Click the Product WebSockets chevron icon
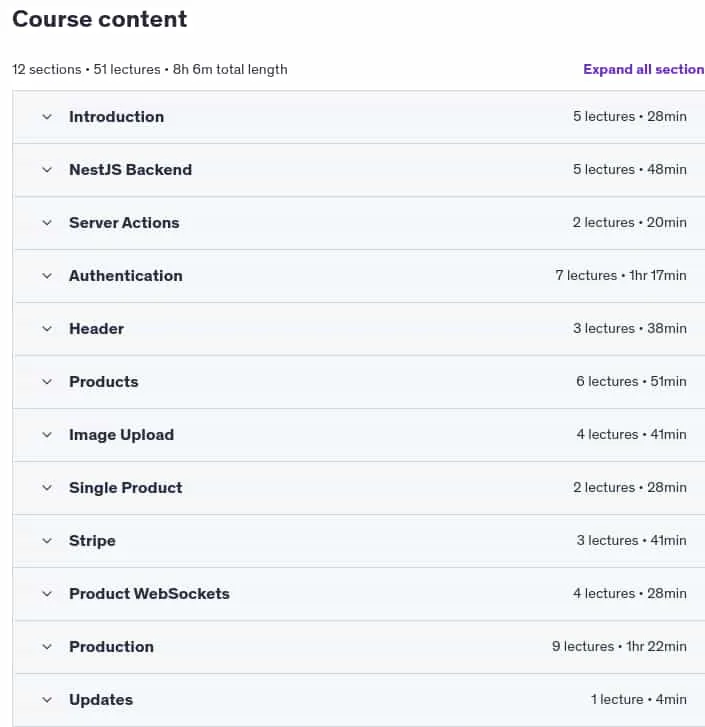The width and height of the screenshot is (705, 727). (x=47, y=593)
